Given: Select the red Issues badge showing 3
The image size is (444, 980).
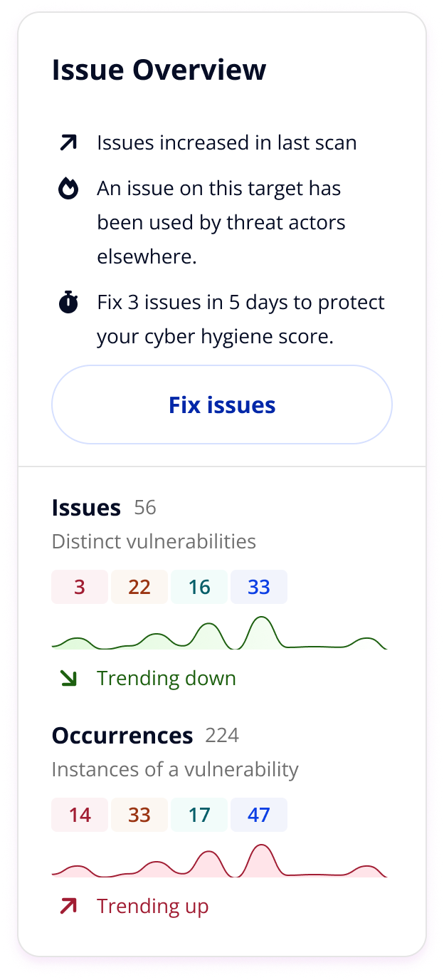Looking at the screenshot, I should point(80,588).
